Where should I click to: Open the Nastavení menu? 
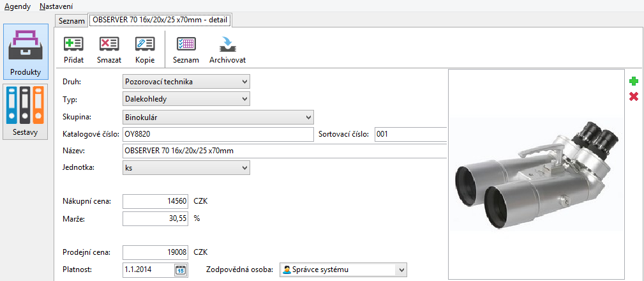click(56, 6)
